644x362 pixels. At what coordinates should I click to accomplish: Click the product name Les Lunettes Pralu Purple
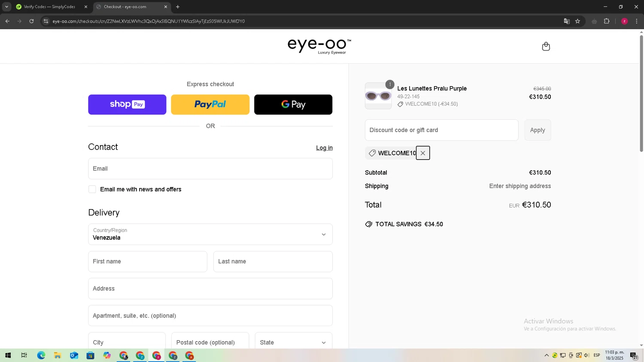click(432, 88)
